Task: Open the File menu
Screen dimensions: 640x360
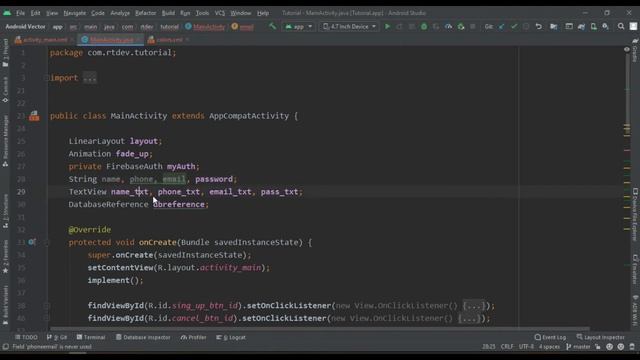Action: click(20, 13)
